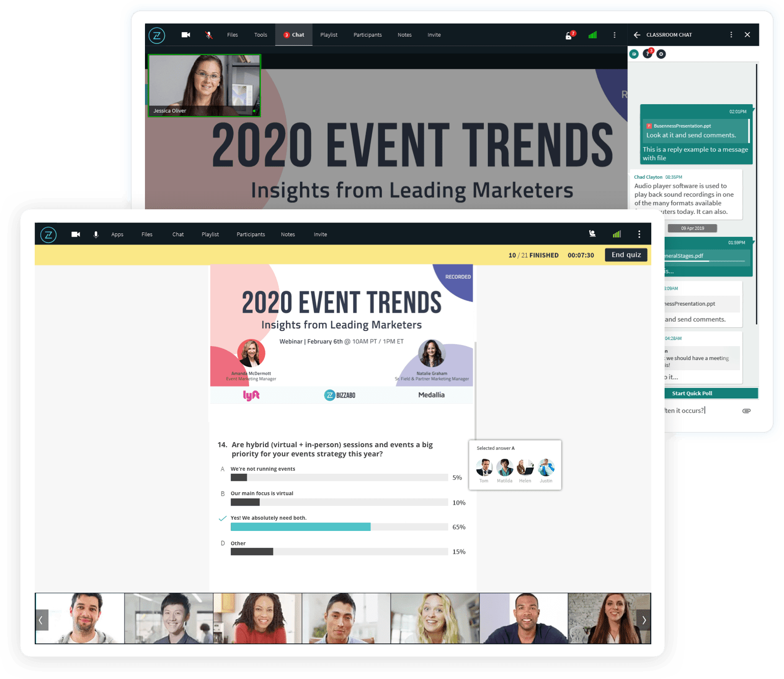Click the curly-haired woman's video thumbnail
Viewport: 784px width, 679px height.
(x=258, y=618)
